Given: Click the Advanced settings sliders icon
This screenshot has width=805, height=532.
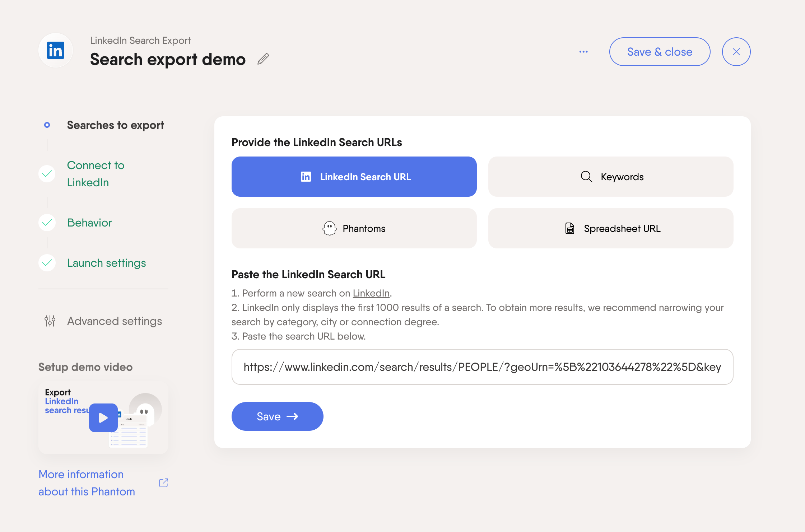Looking at the screenshot, I should point(50,321).
